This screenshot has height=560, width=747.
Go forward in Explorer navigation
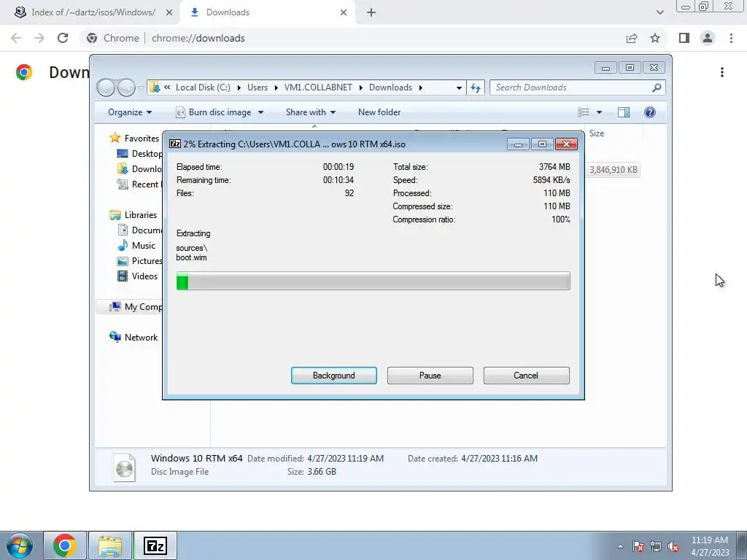pyautogui.click(x=126, y=87)
